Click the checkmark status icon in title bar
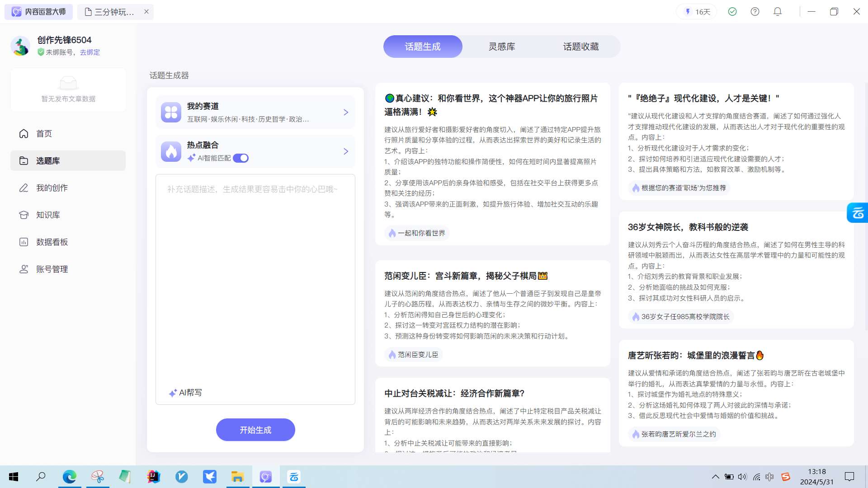 [x=732, y=11]
